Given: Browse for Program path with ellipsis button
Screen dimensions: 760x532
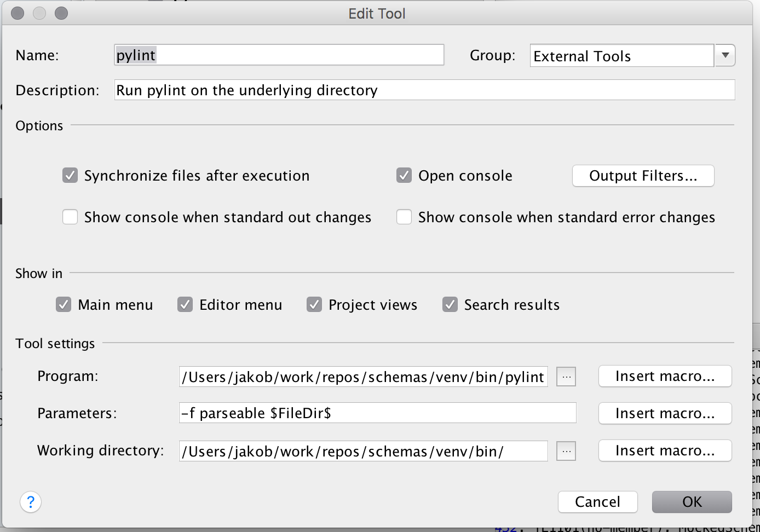Looking at the screenshot, I should click(x=566, y=377).
